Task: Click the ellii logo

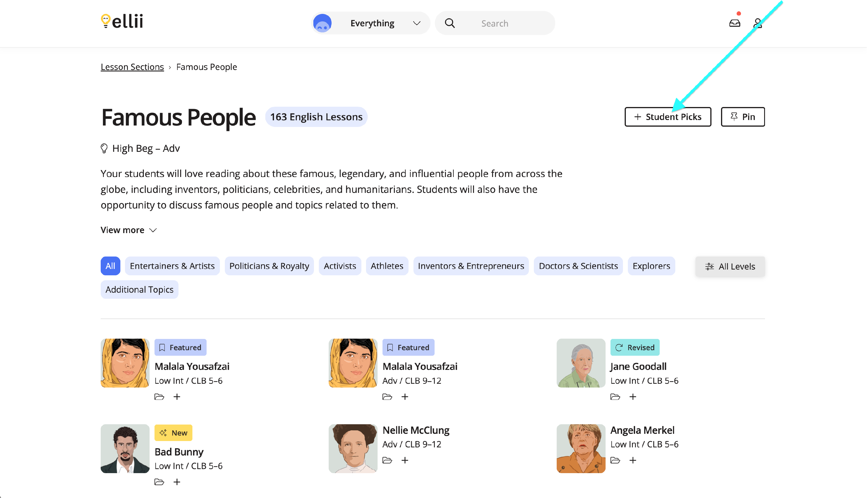Action: (122, 21)
